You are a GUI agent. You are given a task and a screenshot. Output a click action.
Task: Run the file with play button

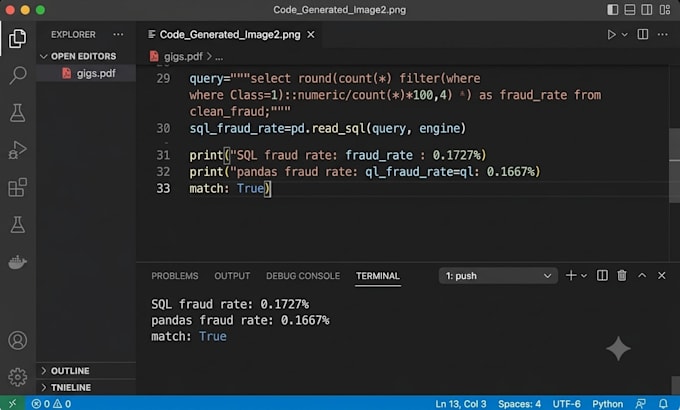(611, 35)
